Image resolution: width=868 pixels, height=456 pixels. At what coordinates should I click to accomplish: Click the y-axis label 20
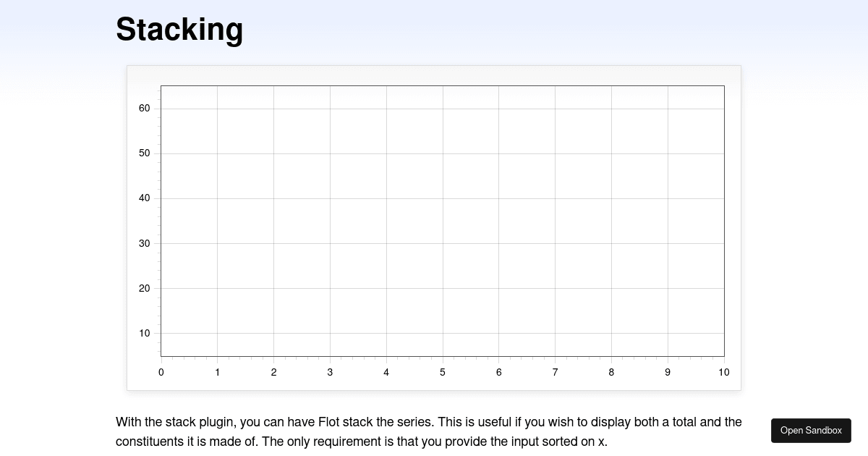144,288
